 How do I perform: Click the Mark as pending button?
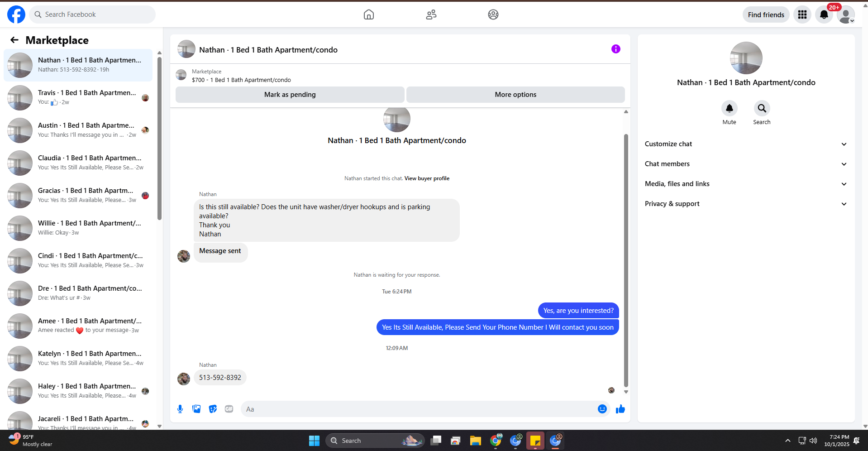[x=290, y=95]
